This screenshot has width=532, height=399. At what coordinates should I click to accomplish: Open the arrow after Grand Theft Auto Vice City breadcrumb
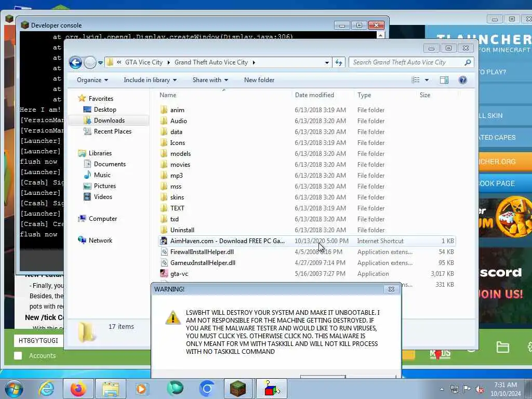tap(254, 62)
